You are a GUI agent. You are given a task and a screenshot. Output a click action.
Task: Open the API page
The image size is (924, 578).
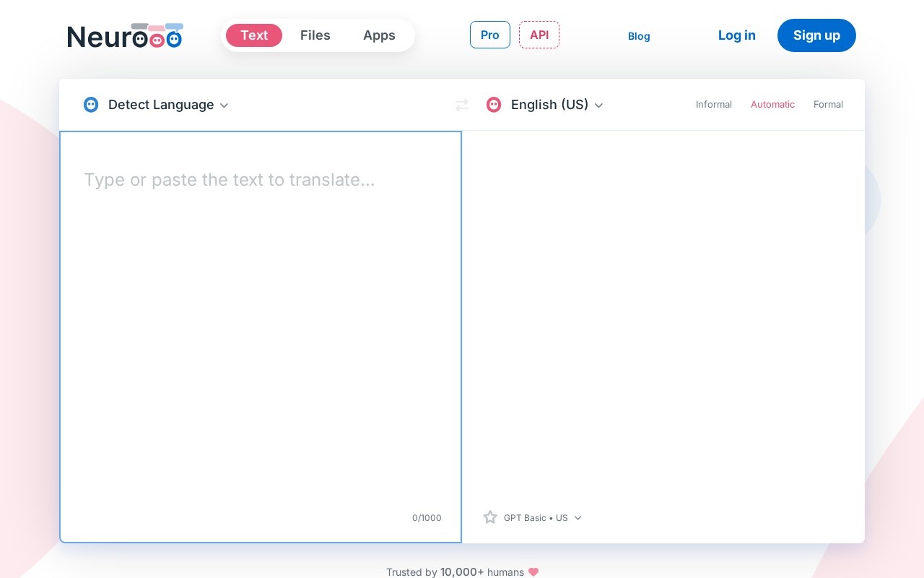pos(539,35)
